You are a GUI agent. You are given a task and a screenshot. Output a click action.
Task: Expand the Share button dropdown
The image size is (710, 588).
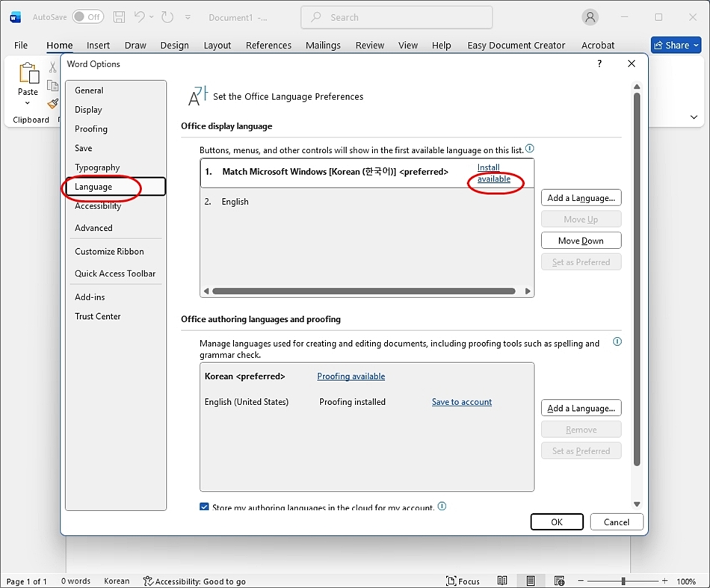(x=697, y=46)
